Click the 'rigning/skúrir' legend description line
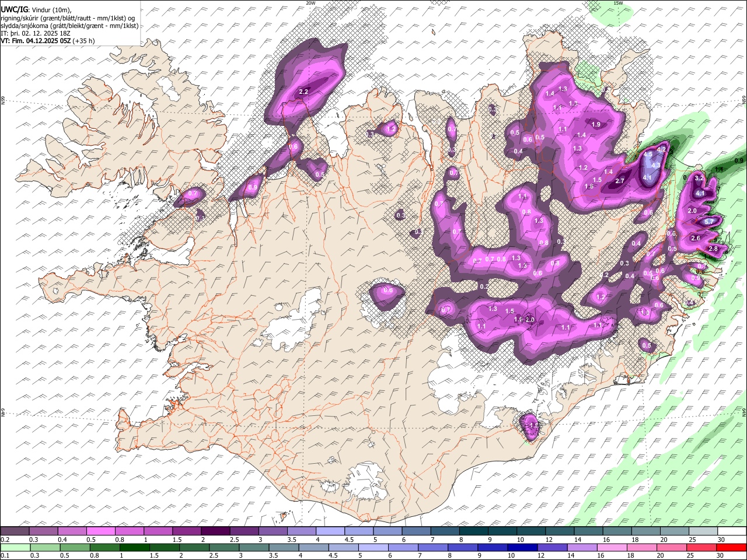The height and width of the screenshot is (560, 747). [69, 17]
